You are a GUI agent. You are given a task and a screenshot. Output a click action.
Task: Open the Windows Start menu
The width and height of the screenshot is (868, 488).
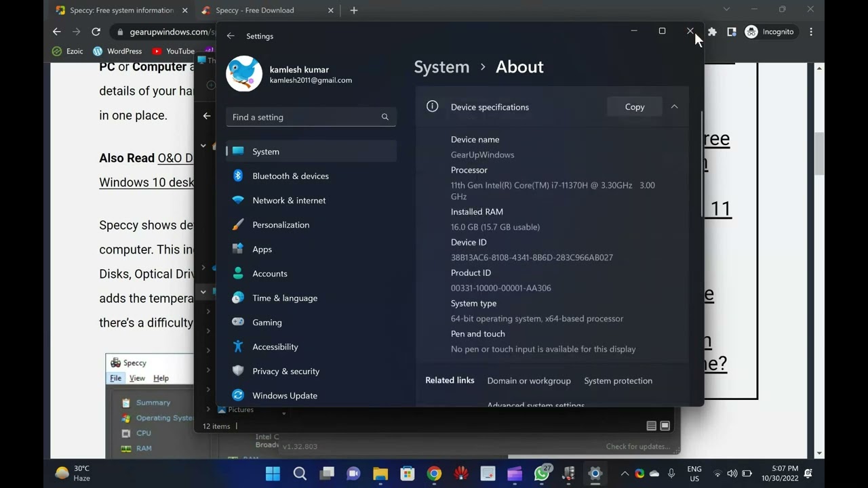(x=273, y=474)
